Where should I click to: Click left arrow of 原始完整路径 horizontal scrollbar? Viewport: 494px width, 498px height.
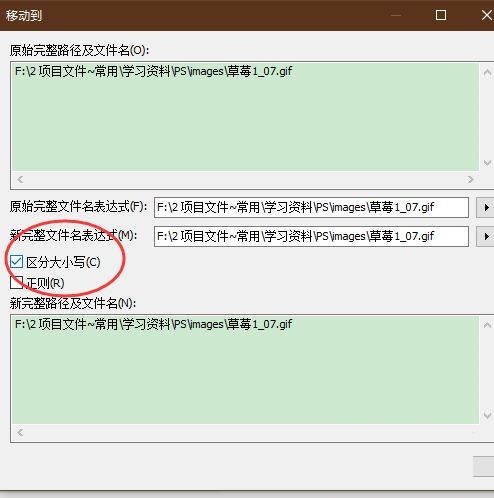coord(20,180)
